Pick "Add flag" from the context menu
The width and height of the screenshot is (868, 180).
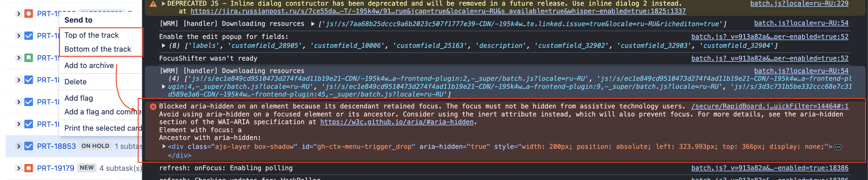pyautogui.click(x=78, y=98)
